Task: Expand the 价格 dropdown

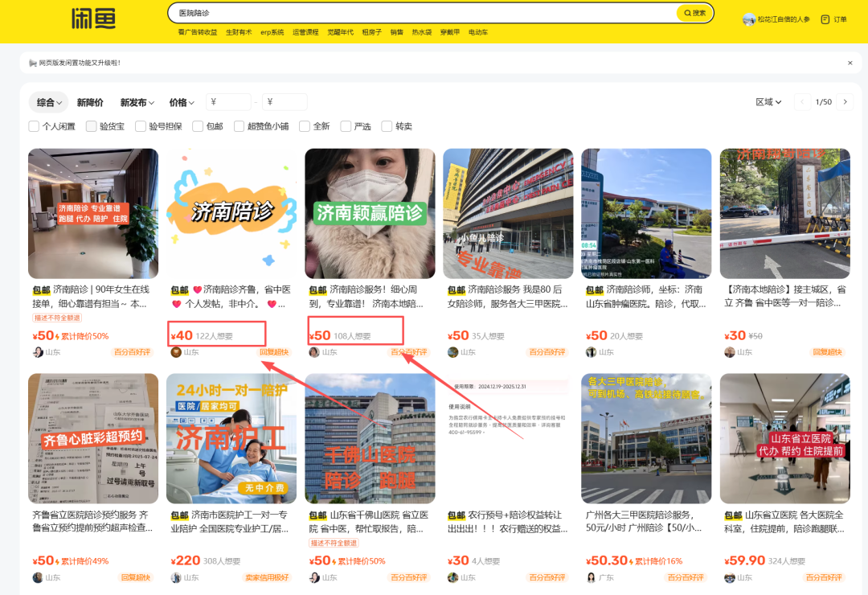Action: 180,102
